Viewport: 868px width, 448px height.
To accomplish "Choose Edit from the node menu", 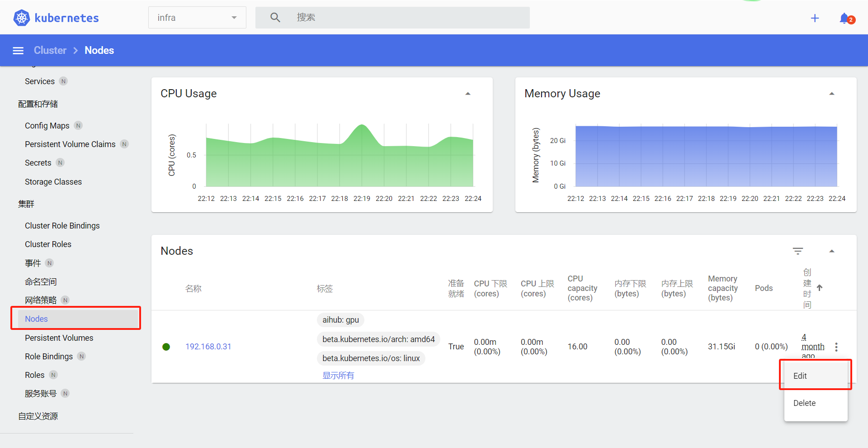I will pyautogui.click(x=816, y=376).
